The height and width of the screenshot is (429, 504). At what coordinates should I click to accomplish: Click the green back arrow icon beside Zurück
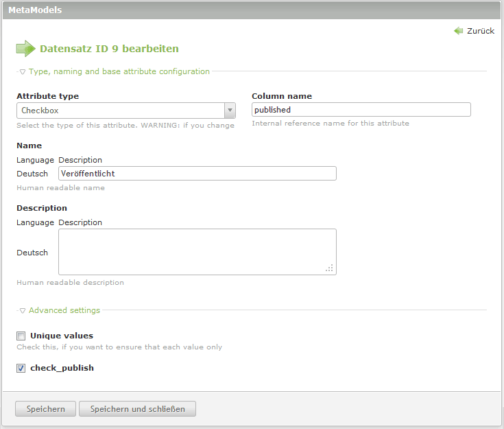459,31
